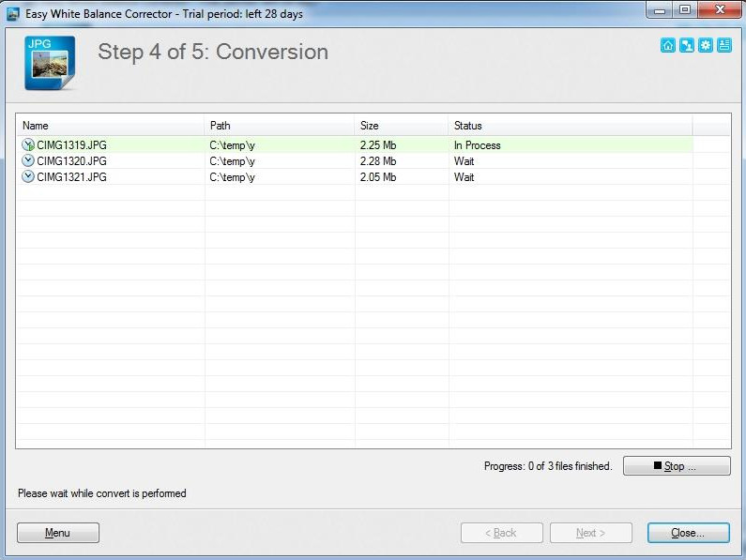
Task: Maximize the application window
Action: pyautogui.click(x=685, y=10)
